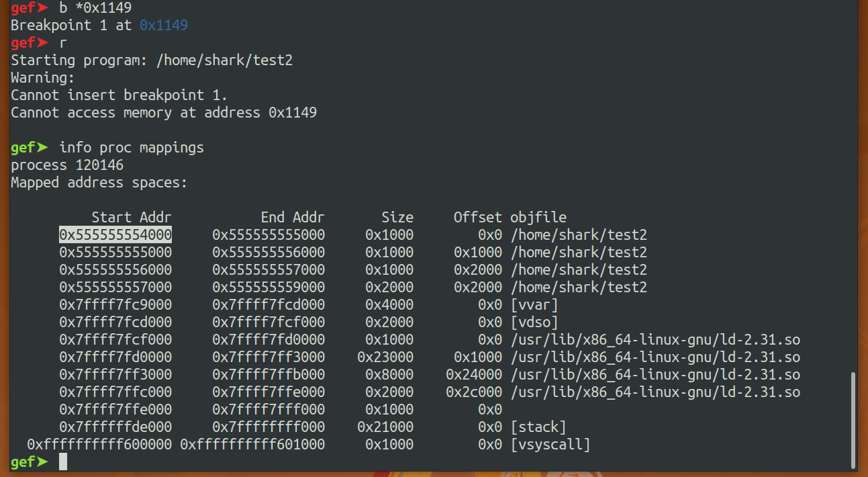Click 'Starting program: /home/shark/test2' line
The width and height of the screenshot is (868, 477).
tap(152, 60)
